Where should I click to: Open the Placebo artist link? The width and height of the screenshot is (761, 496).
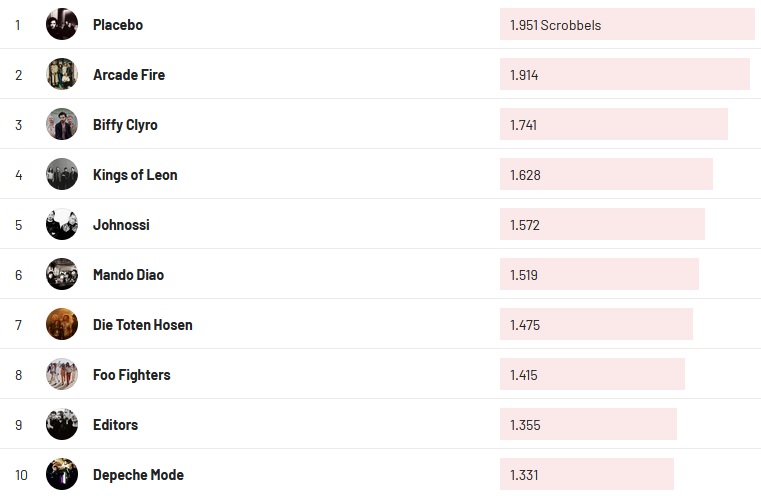[x=118, y=25]
